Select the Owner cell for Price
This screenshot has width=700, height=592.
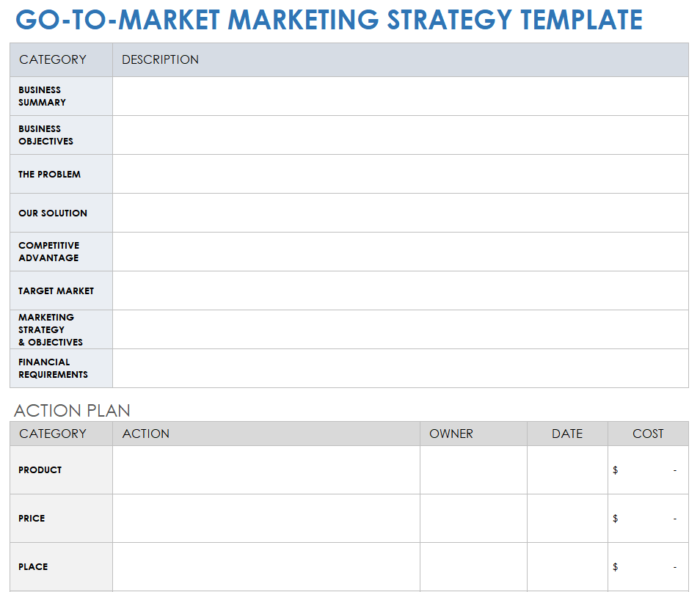473,518
